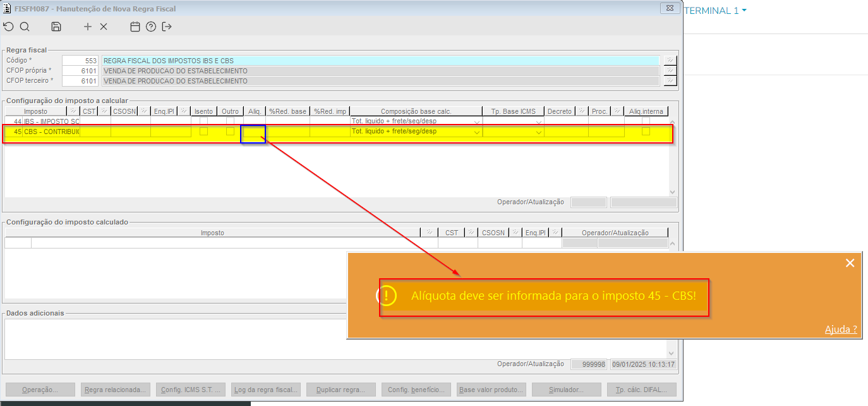Tick Outro checkbox for row 44 IBS
The width and height of the screenshot is (868, 406).
pyautogui.click(x=231, y=121)
